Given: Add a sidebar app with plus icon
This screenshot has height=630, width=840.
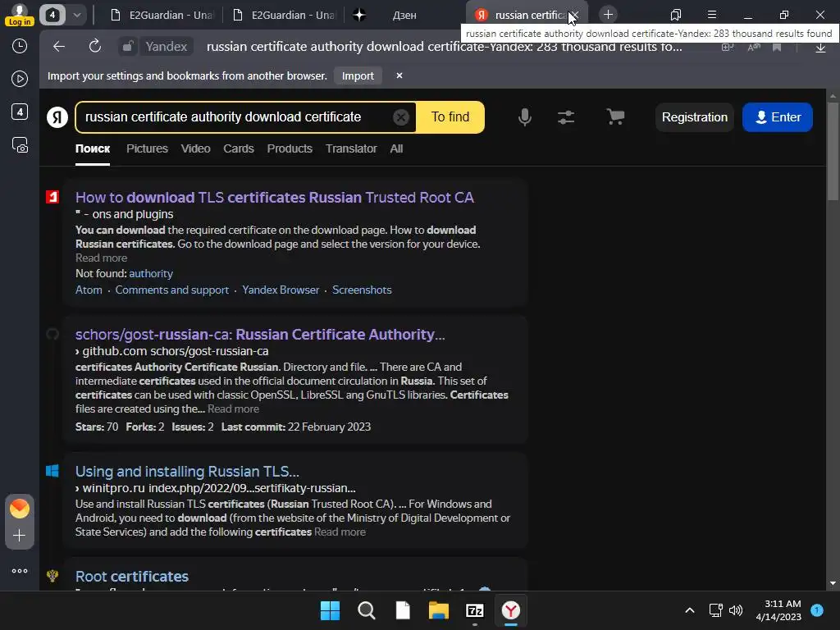Looking at the screenshot, I should pos(20,536).
